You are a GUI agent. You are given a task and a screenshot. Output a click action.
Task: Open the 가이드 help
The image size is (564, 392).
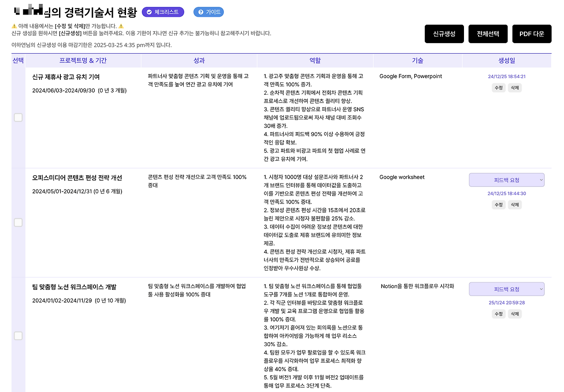[208, 12]
